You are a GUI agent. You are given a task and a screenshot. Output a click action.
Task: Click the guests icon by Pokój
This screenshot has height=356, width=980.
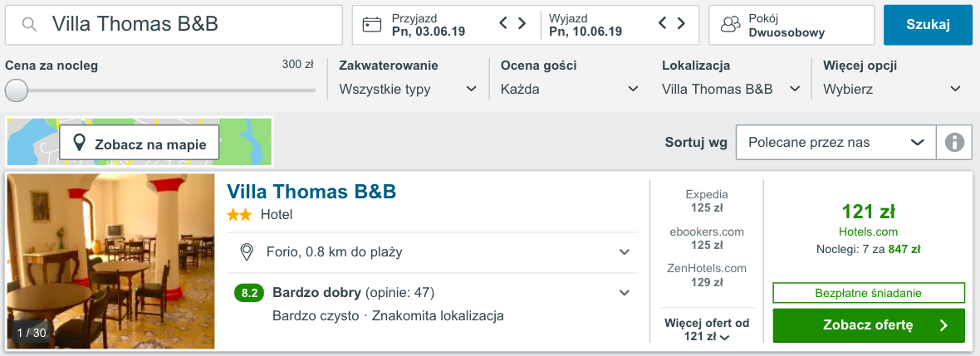tap(730, 24)
